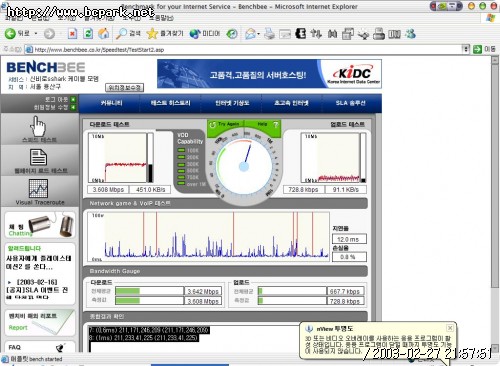Image resolution: width=500 pixels, height=366 pixels.
Task: Stop page loading with red X icon
Action: [x=72, y=33]
